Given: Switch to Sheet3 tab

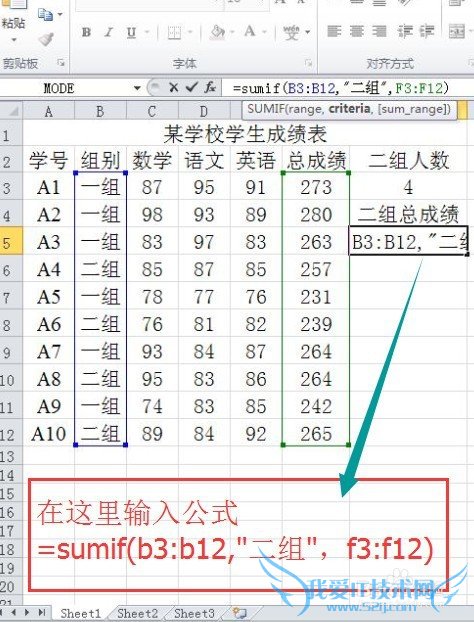Looking at the screenshot, I should point(194,614).
